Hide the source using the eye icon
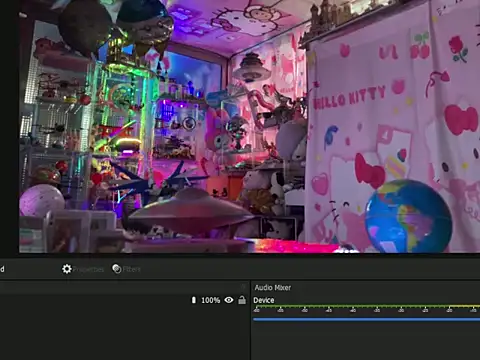Screen dimensions: 480x360 pyautogui.click(x=229, y=300)
